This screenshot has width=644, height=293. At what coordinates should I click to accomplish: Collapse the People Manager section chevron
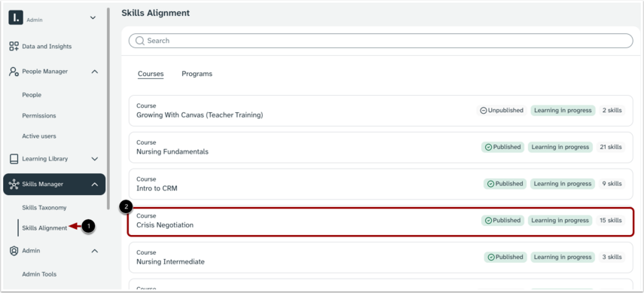[94, 72]
